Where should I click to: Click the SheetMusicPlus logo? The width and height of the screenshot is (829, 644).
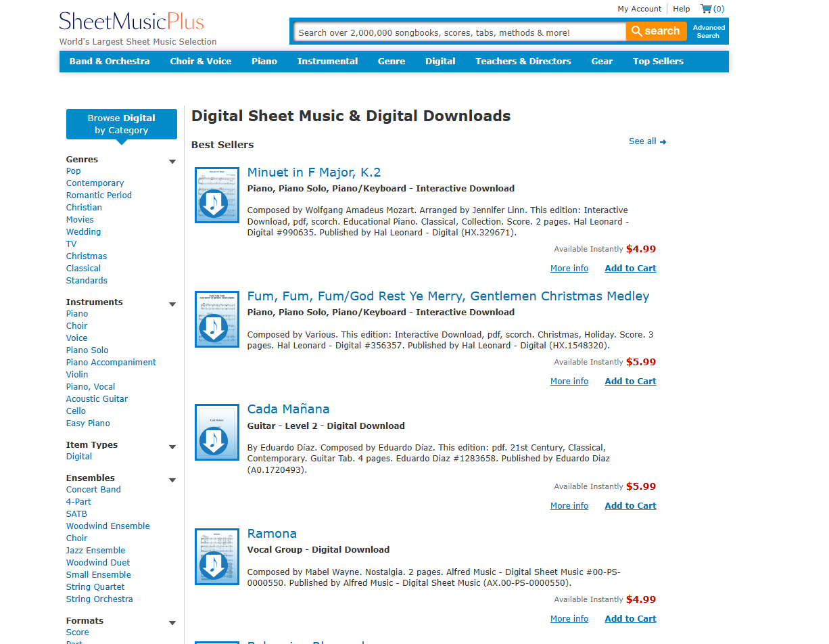131,22
